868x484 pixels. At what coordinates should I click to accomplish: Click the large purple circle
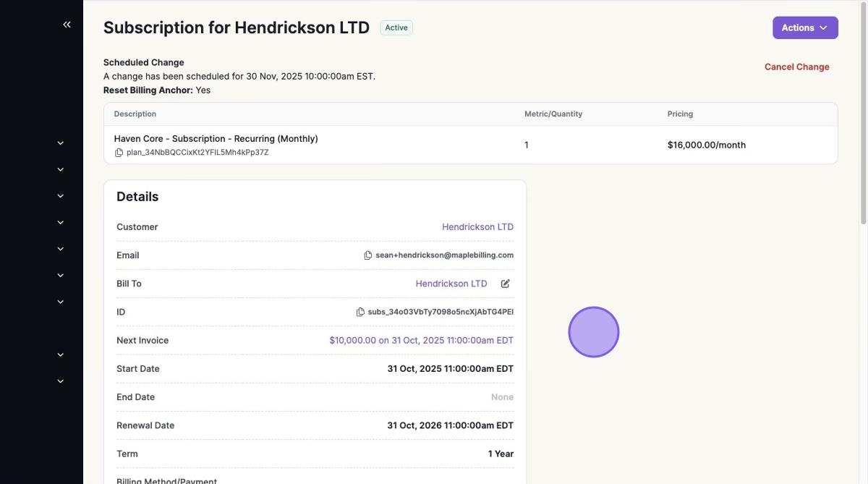pyautogui.click(x=593, y=332)
